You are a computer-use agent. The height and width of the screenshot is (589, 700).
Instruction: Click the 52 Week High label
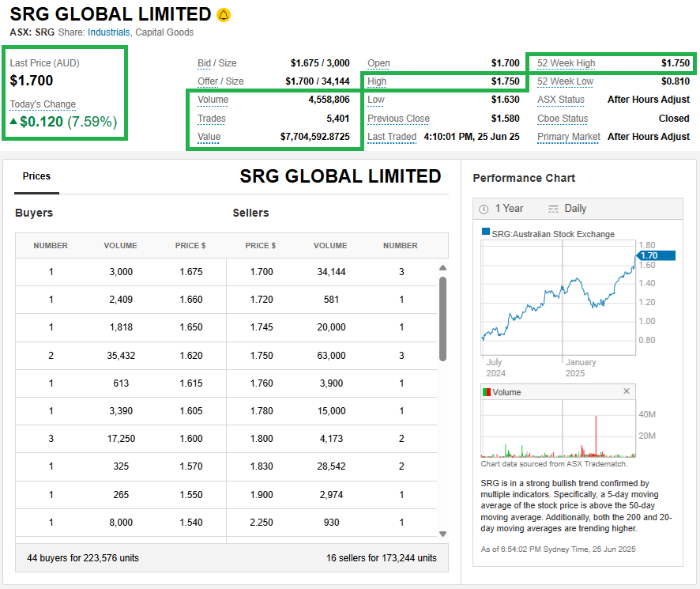pos(566,63)
